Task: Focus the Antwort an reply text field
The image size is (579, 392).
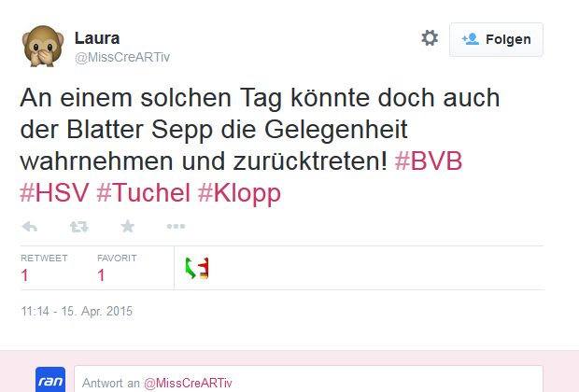Action: coord(308,380)
